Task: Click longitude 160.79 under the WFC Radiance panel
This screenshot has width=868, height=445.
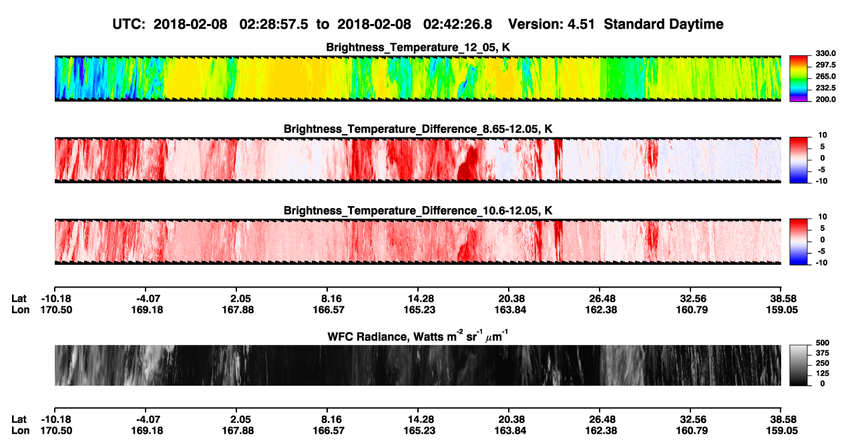Action: pyautogui.click(x=690, y=430)
